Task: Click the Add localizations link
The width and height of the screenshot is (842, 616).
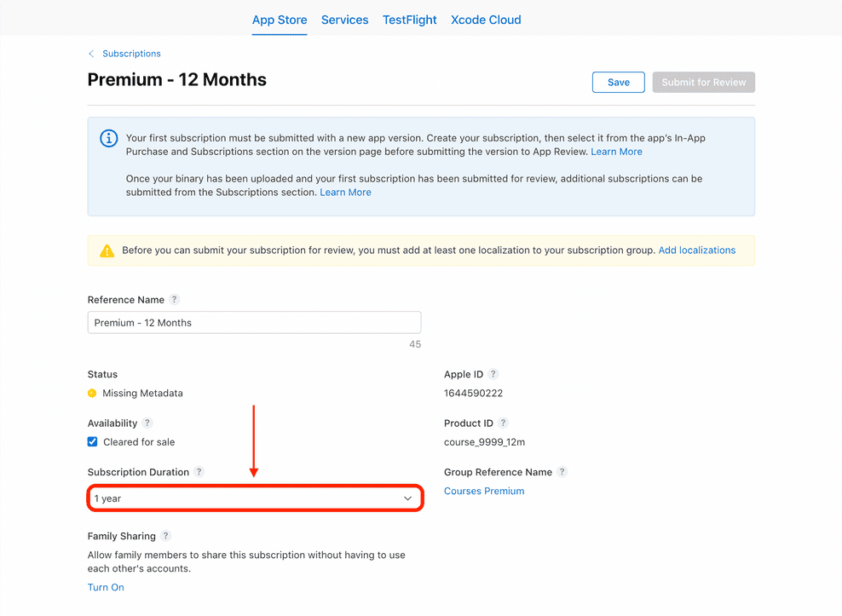Action: [x=696, y=250]
